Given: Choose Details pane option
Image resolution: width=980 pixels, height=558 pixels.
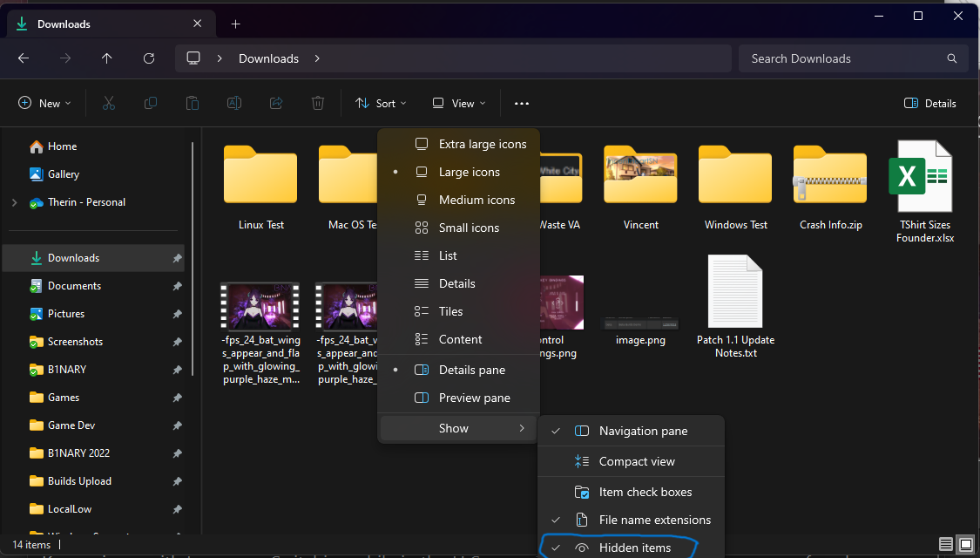Looking at the screenshot, I should pos(459,371).
